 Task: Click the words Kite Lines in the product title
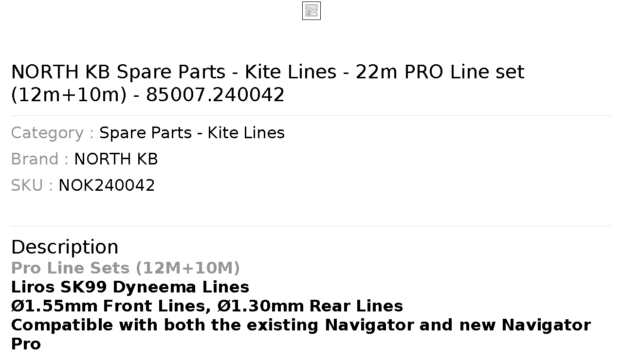point(291,72)
